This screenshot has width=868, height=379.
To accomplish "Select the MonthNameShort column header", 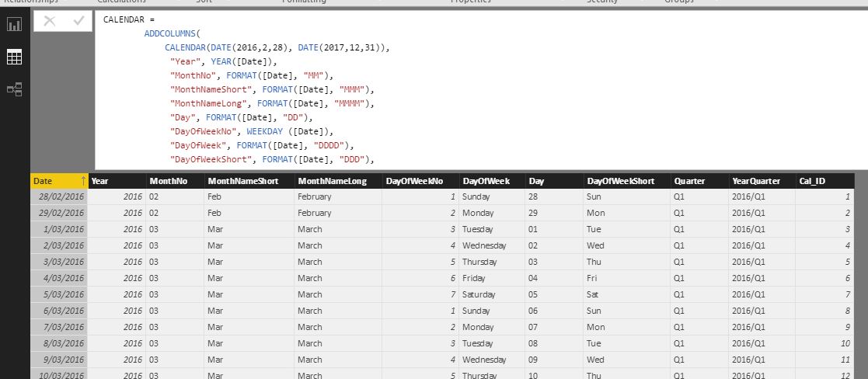I will tap(249, 181).
